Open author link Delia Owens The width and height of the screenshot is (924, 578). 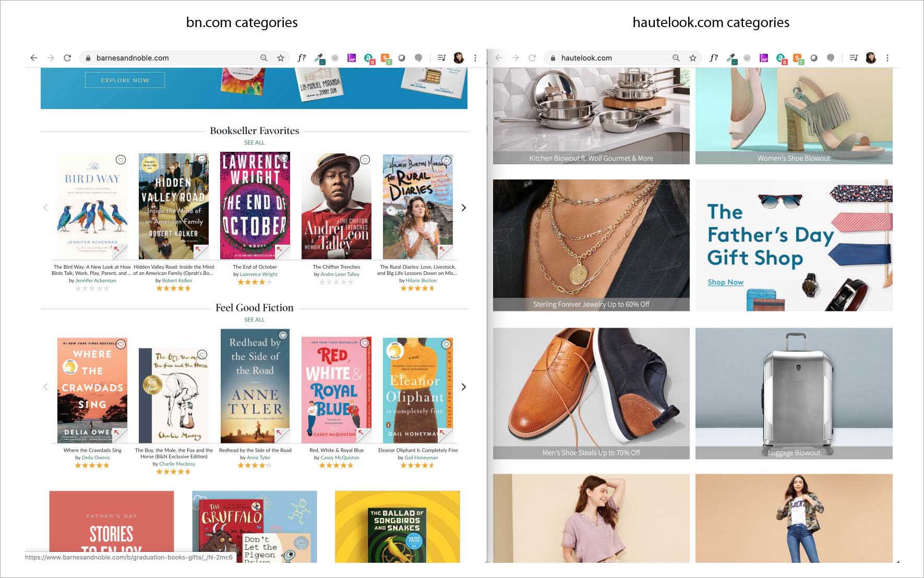pyautogui.click(x=95, y=458)
